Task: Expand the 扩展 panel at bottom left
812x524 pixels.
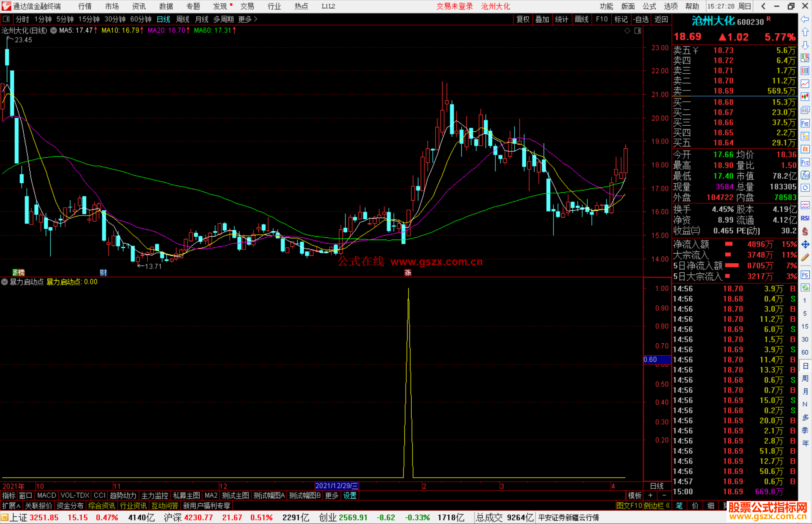Action: tap(11, 506)
